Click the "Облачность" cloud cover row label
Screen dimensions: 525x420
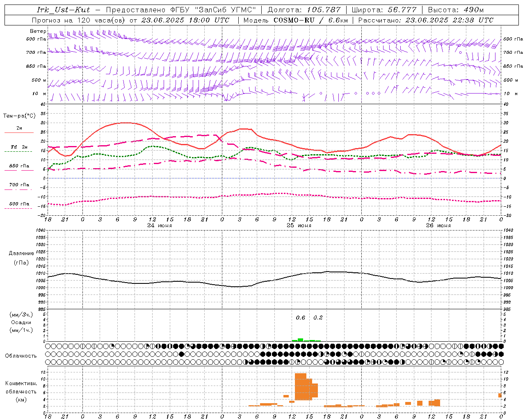point(21,356)
